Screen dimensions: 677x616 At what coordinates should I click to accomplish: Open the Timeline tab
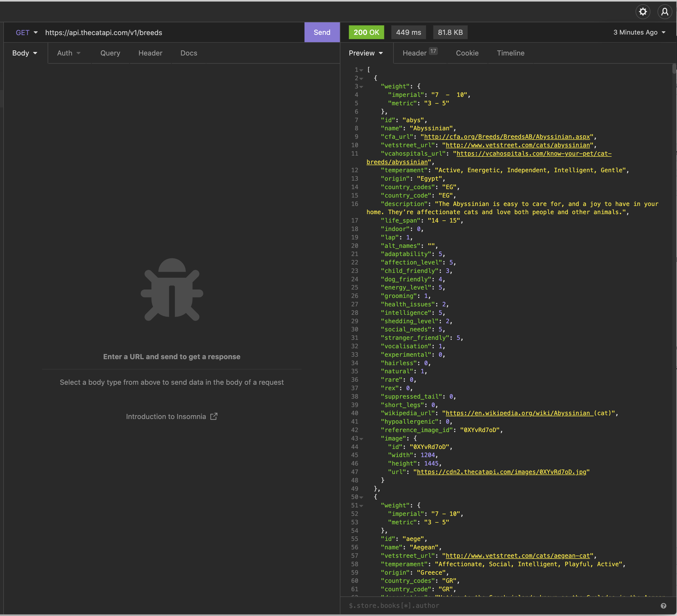click(x=510, y=53)
